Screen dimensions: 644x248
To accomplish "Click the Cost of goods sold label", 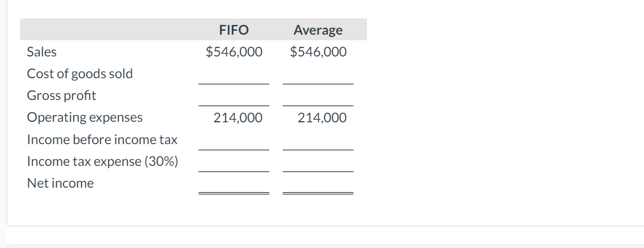I will [80, 74].
